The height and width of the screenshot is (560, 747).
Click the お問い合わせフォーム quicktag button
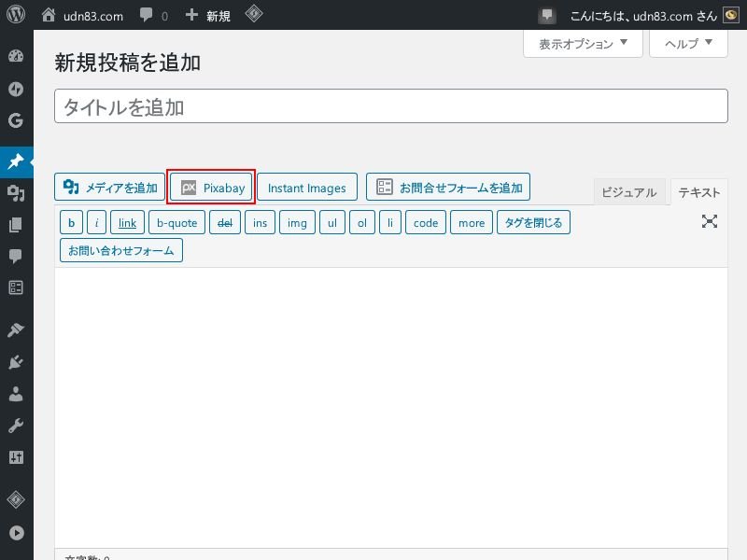coord(121,250)
